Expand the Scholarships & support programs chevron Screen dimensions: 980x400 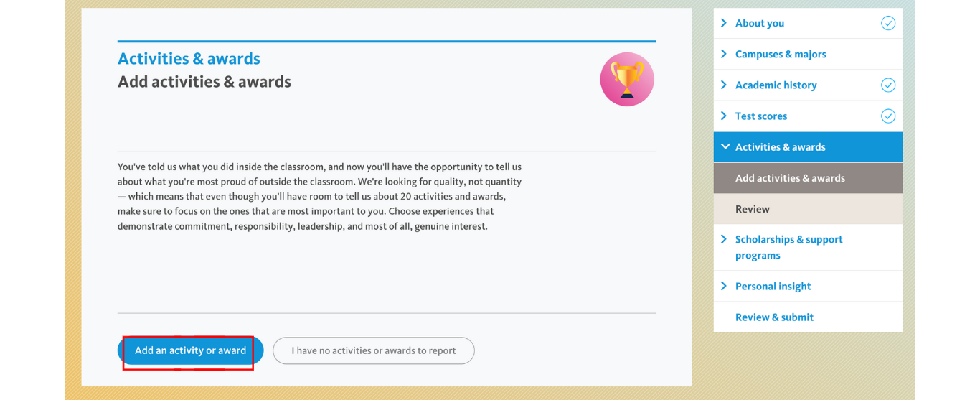pyautogui.click(x=724, y=239)
